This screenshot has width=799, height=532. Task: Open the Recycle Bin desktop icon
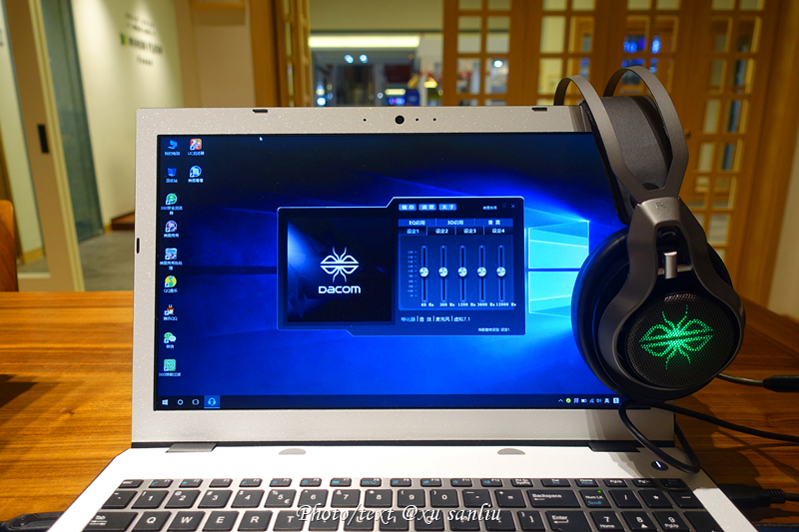(x=172, y=175)
